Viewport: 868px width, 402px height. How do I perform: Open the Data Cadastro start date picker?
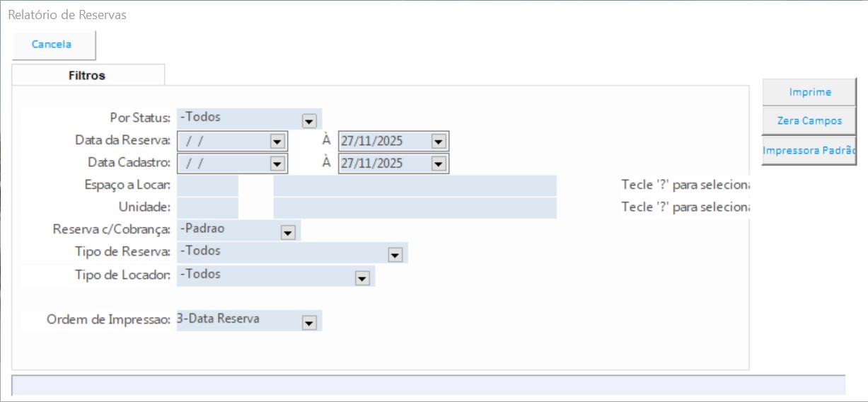click(x=277, y=163)
